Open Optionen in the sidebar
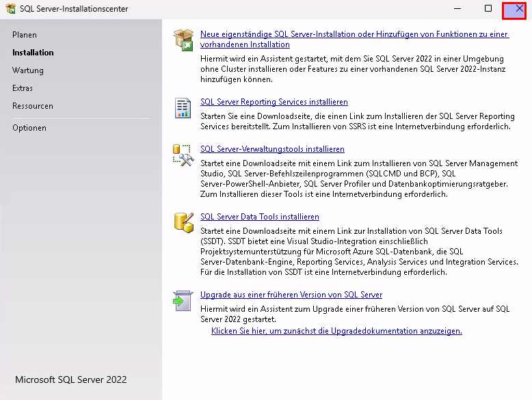This screenshot has width=532, height=400. (x=29, y=128)
